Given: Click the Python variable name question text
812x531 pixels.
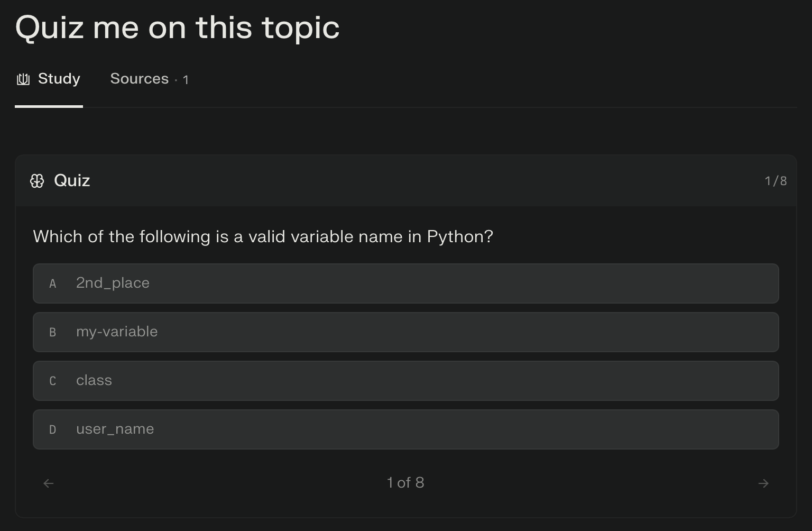Looking at the screenshot, I should point(263,236).
